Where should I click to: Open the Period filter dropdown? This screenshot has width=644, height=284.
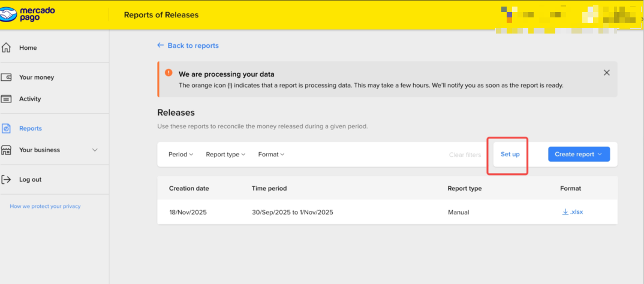click(180, 155)
